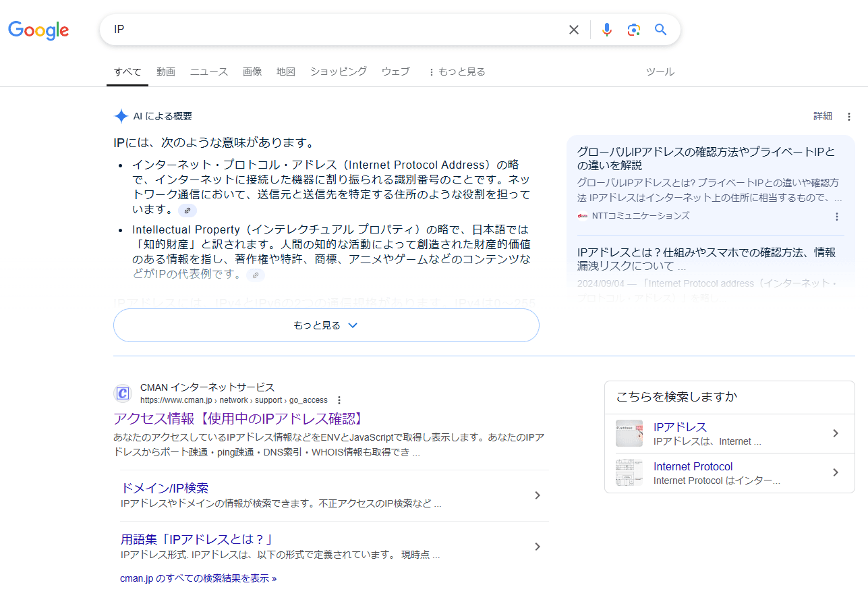Select the すべて tab
Screen dimensions: 868x606
tap(127, 72)
